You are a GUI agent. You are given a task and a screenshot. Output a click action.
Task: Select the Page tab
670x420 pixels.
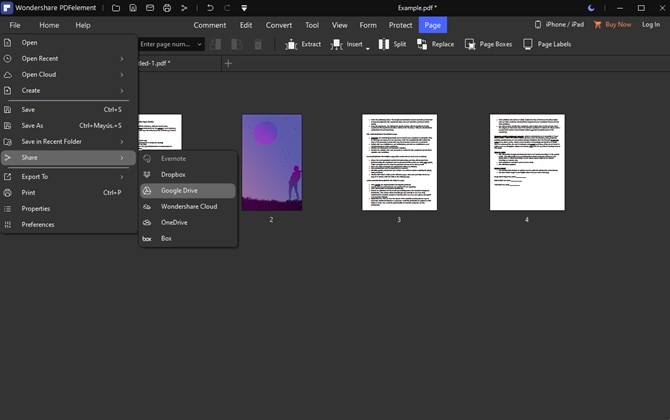(432, 25)
